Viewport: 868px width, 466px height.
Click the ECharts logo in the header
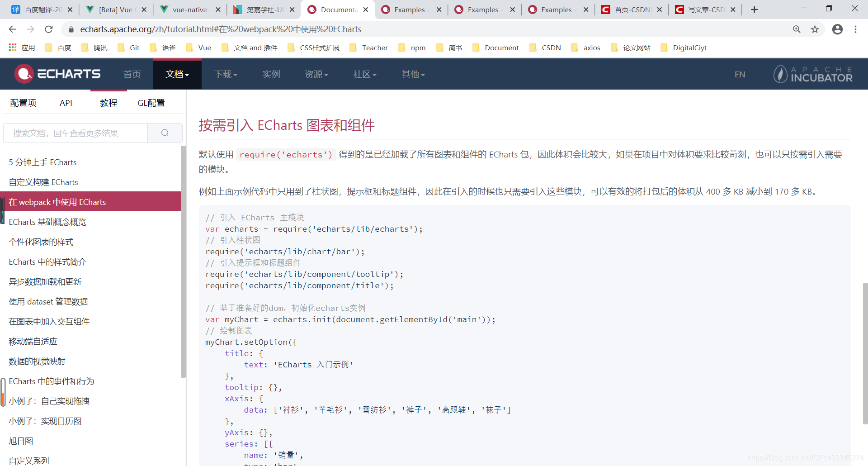point(57,74)
